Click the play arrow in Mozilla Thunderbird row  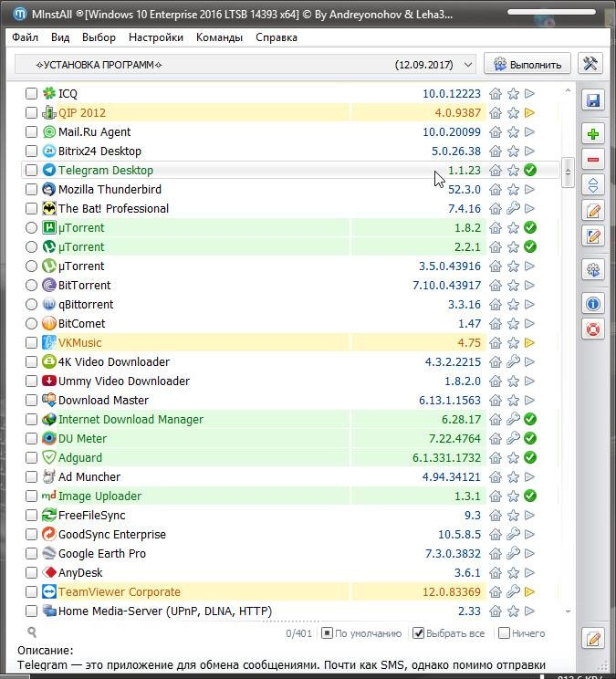point(530,189)
